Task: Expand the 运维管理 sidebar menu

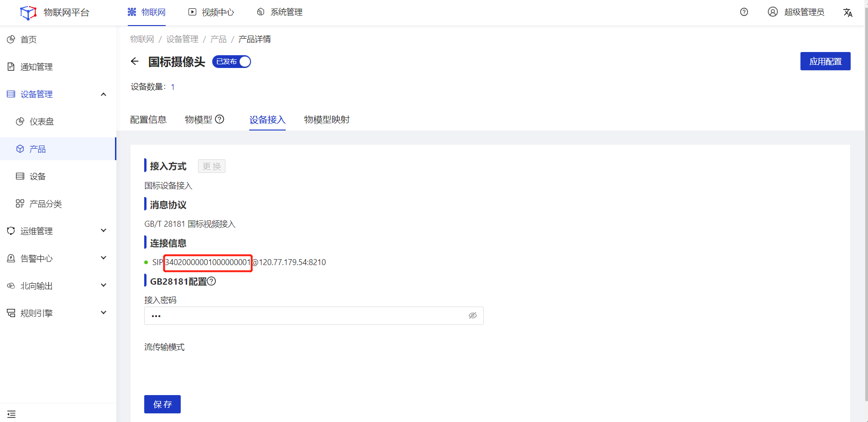Action: [x=104, y=231]
